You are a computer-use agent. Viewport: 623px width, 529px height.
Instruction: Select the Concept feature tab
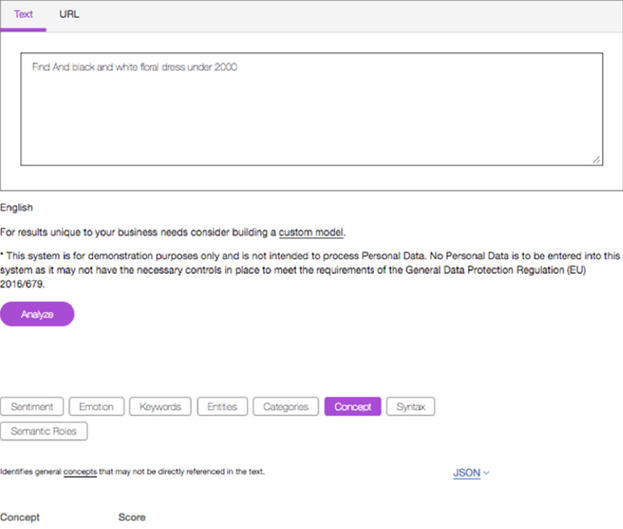click(352, 407)
